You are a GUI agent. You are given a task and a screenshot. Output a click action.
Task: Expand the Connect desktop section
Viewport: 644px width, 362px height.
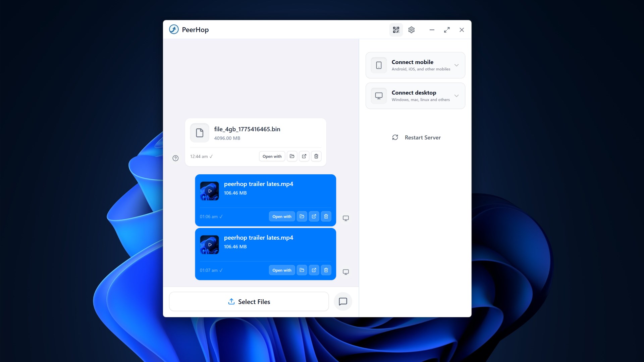pos(415,96)
